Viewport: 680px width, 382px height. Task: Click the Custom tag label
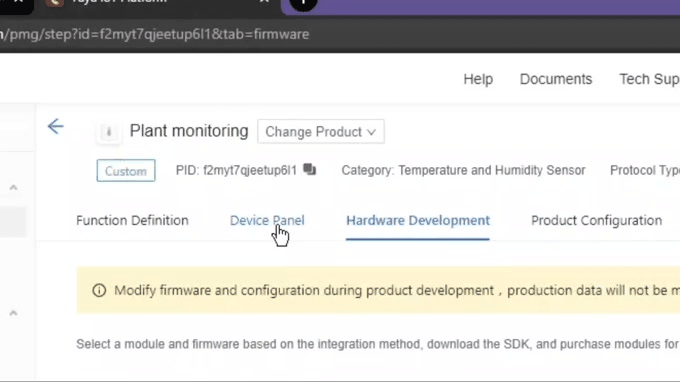(x=126, y=171)
